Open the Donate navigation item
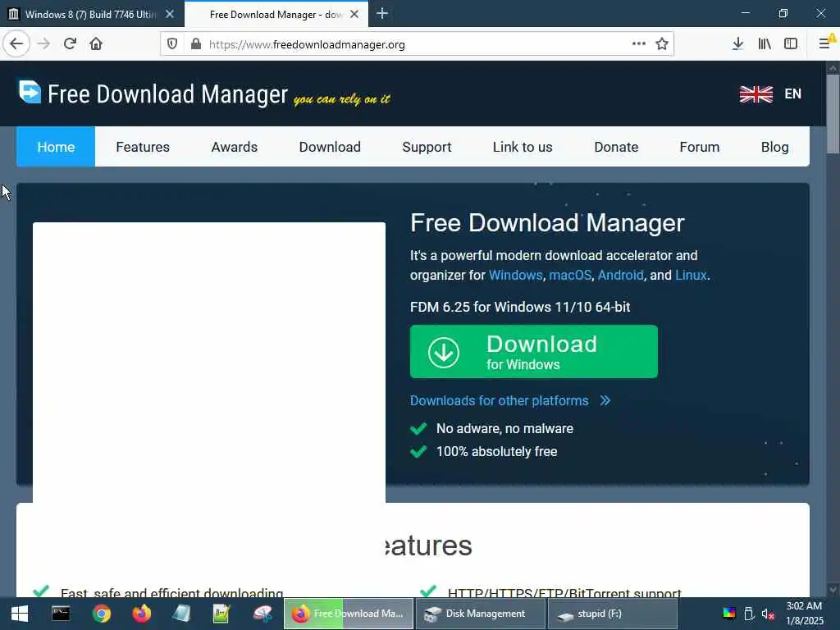Screen dimensions: 840x630 (x=616, y=147)
